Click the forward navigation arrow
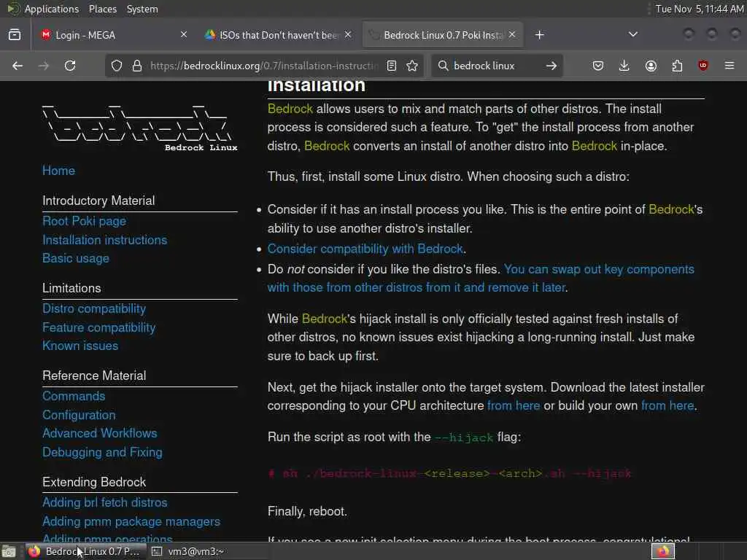This screenshot has width=747, height=560. click(x=44, y=66)
